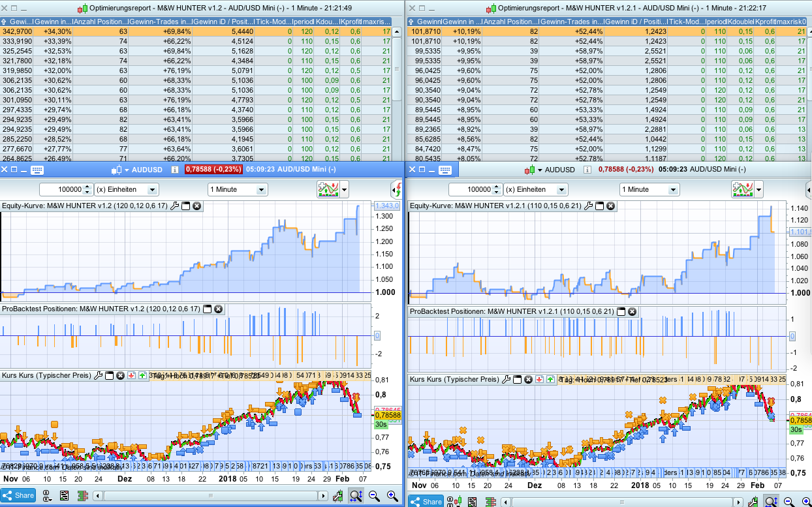Click green buy arrow icon on right Kurs panel
This screenshot has height=507, width=812.
coord(551,379)
